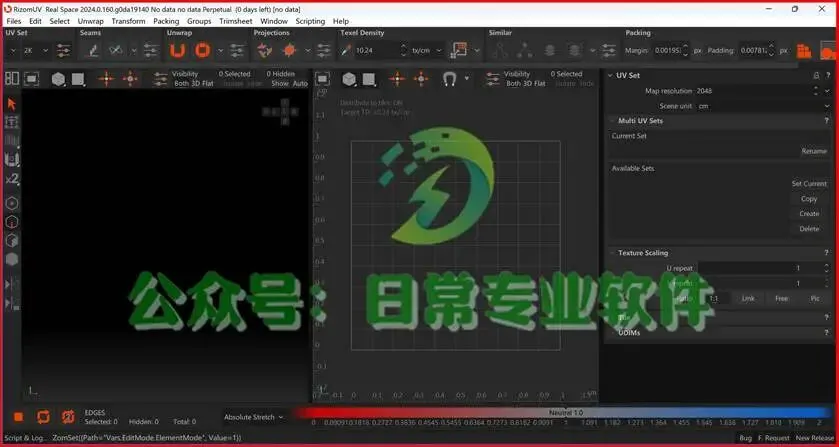Toggle 'Pic' ratio mode
The width and height of the screenshot is (839, 447).
click(x=815, y=299)
